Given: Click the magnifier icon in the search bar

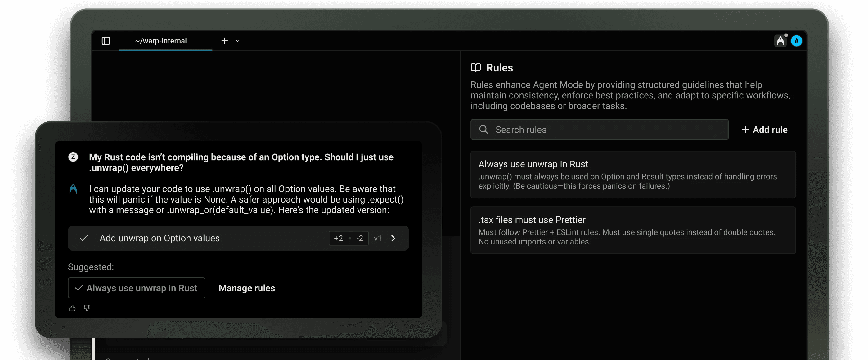Looking at the screenshot, I should 484,130.
